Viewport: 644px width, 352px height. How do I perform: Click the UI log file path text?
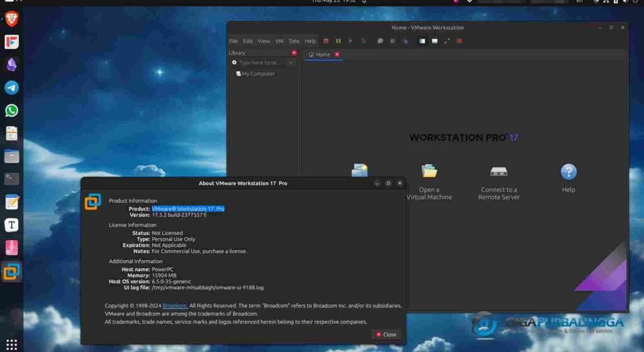(208, 287)
